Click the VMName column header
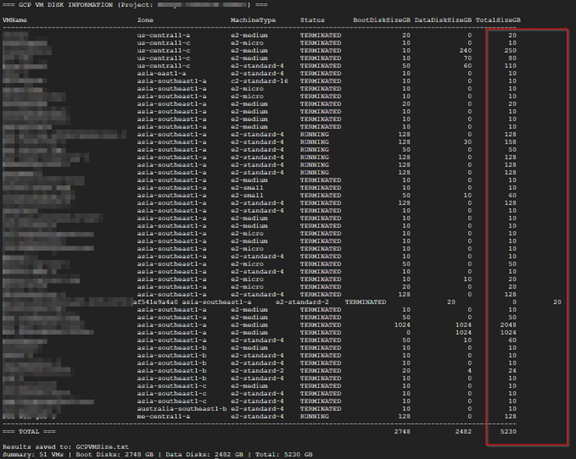Screen dimensions: 576x459 click(15, 20)
